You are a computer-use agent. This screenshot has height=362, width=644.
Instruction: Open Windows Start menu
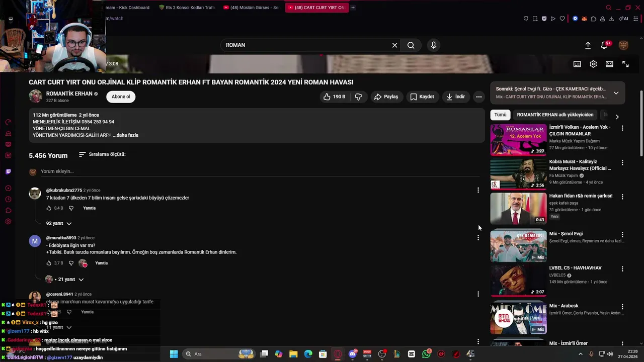pyautogui.click(x=174, y=354)
